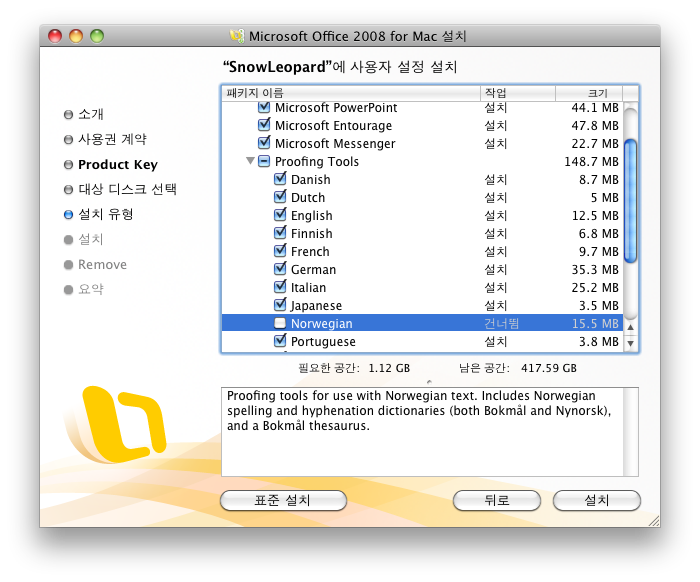Click the 148.7 MB size value

tap(592, 162)
